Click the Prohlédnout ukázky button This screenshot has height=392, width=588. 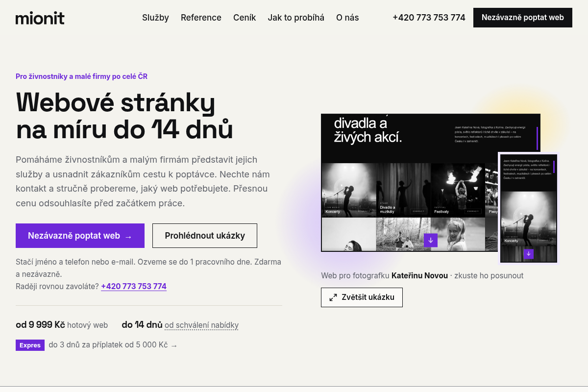point(205,236)
